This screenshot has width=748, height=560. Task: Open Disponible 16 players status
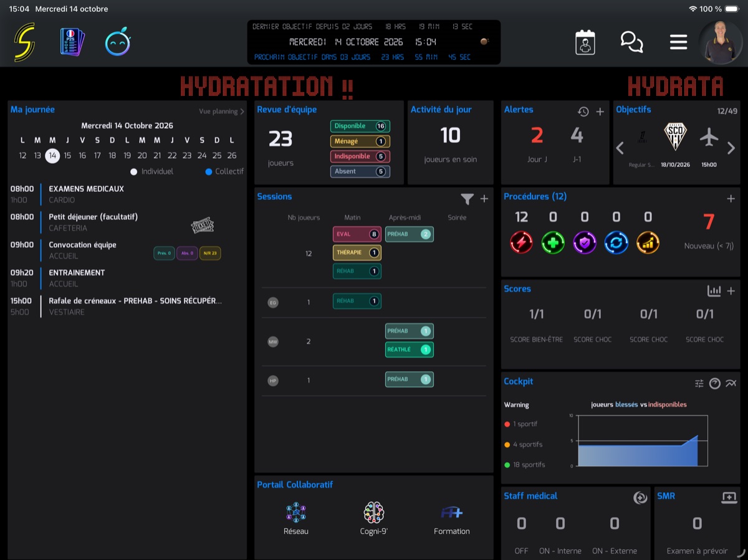click(x=360, y=126)
